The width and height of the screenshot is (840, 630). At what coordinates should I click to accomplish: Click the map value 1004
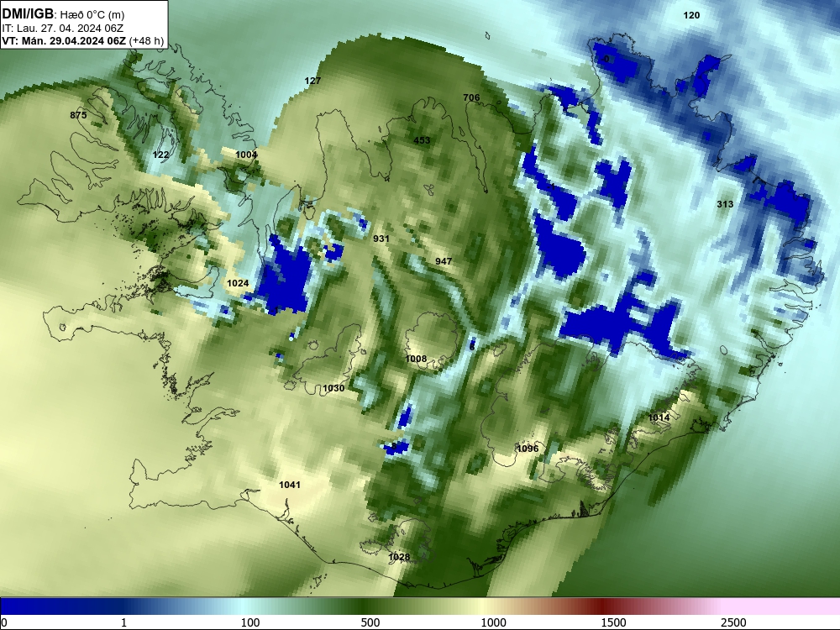[246, 155]
